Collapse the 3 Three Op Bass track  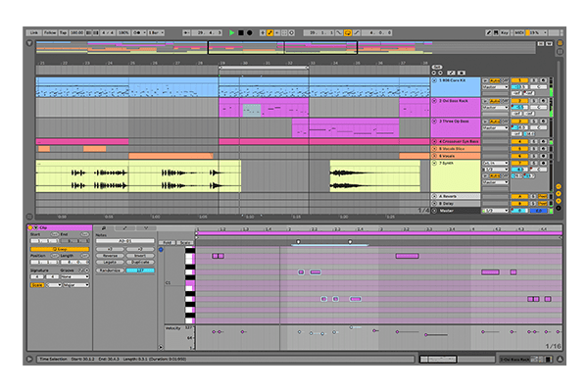(434, 121)
